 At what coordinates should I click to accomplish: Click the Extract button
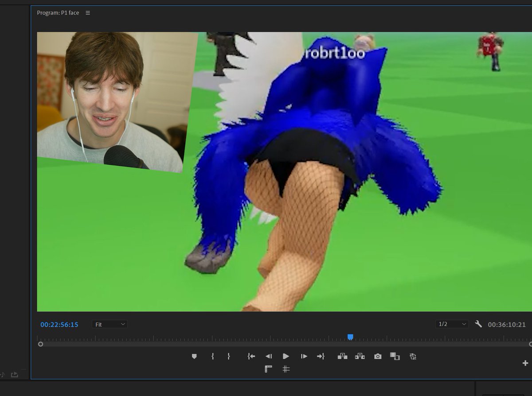pyautogui.click(x=360, y=356)
